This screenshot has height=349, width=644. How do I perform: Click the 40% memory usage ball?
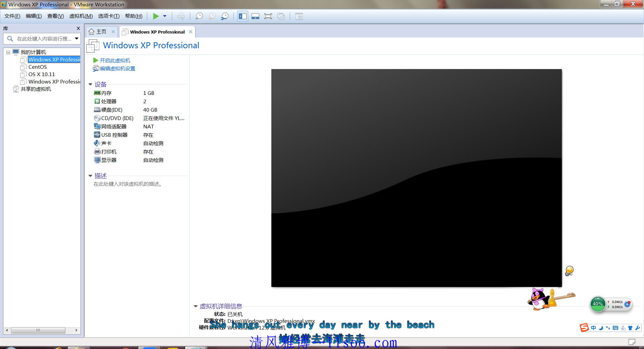(x=598, y=304)
